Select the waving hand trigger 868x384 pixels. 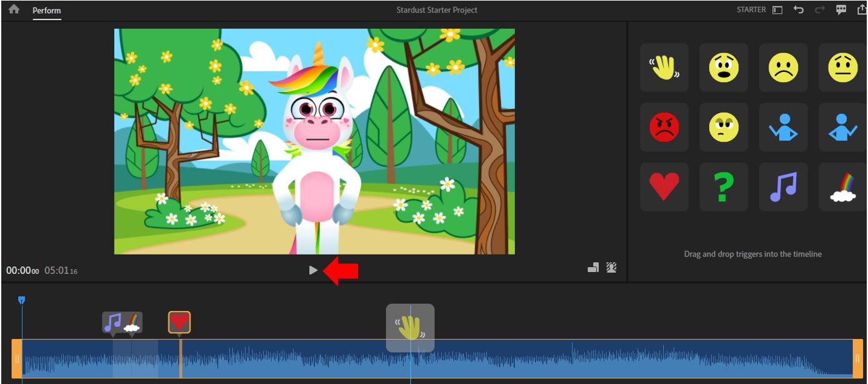(x=664, y=68)
